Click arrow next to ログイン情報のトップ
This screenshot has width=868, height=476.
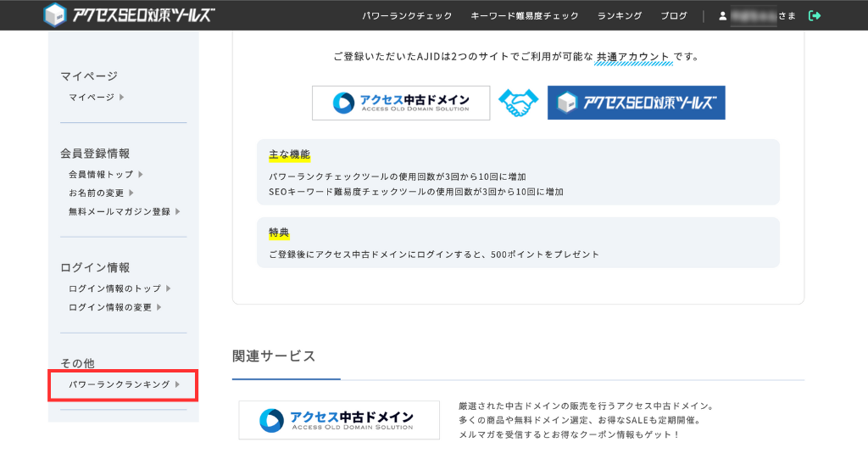pyautogui.click(x=169, y=288)
